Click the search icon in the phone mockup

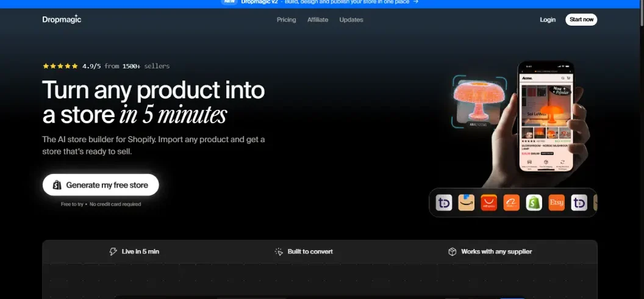click(563, 78)
